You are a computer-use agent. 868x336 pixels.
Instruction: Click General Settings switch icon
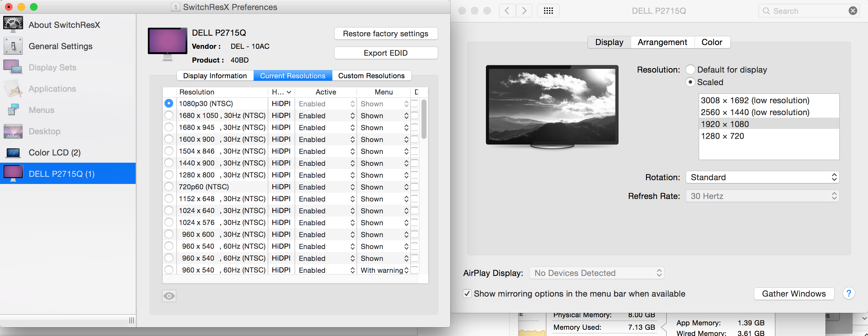(x=13, y=46)
